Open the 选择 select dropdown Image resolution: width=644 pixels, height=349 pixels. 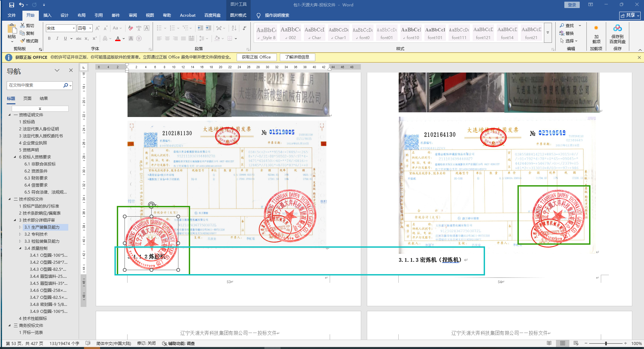point(569,41)
